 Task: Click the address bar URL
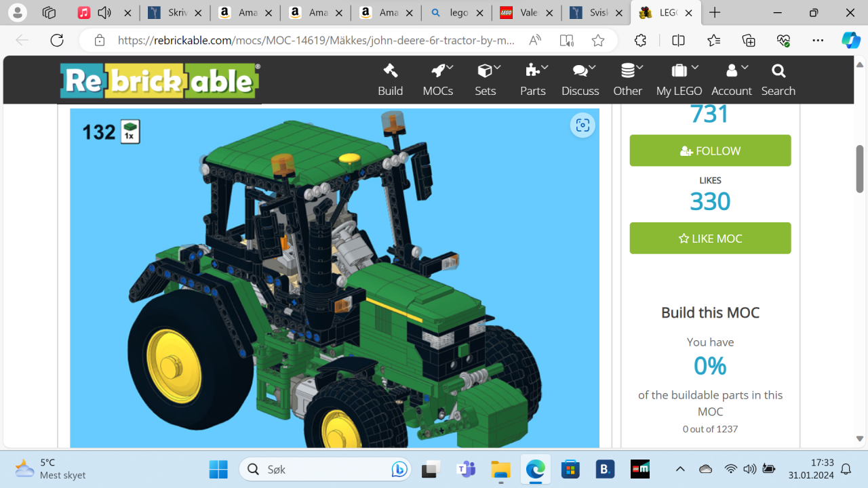tap(316, 41)
